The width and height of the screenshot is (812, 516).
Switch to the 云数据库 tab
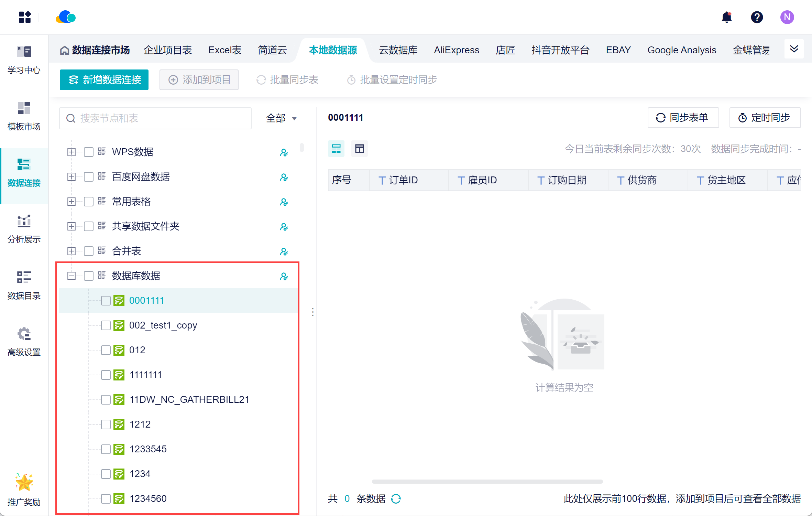click(398, 50)
